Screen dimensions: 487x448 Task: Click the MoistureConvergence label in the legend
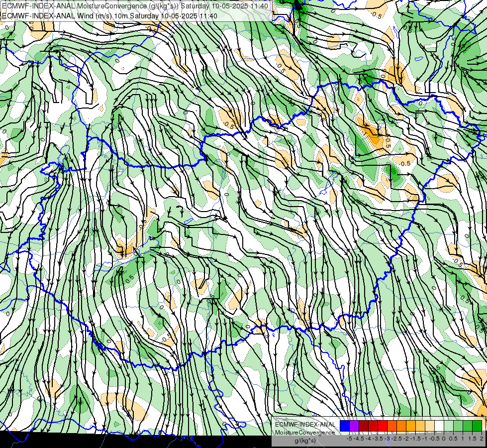(x=305, y=433)
